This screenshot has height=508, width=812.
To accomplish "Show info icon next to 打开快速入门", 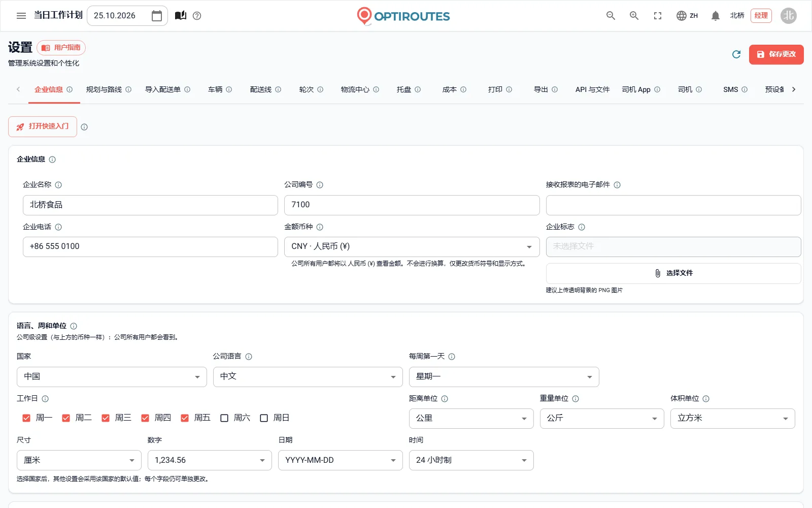I will click(84, 127).
